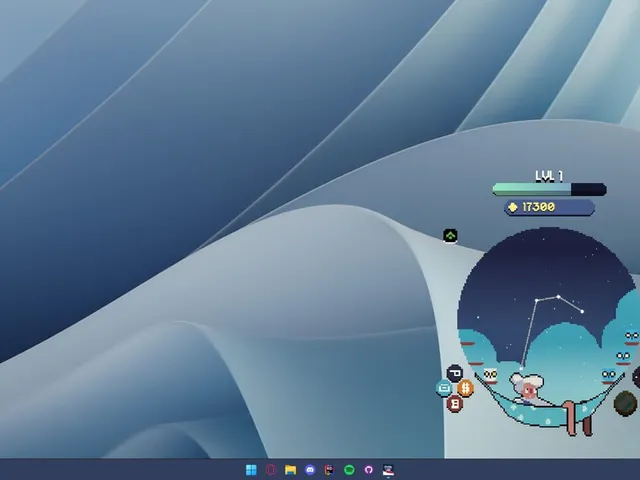Image resolution: width=640 pixels, height=480 pixels.
Task: Click the white owl creature left of the hammock
Action: (x=490, y=376)
